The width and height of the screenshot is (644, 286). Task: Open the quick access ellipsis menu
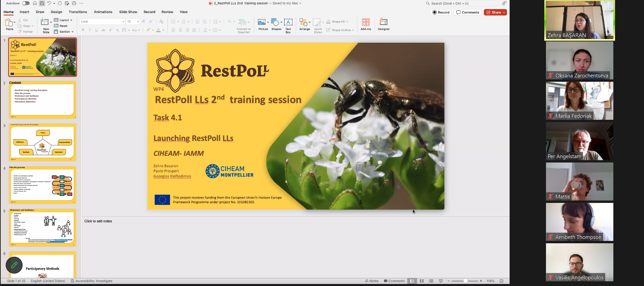(x=82, y=3)
